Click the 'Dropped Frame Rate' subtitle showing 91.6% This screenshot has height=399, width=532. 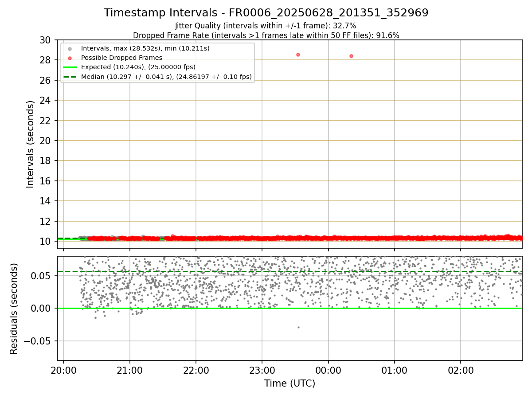tap(266, 35)
